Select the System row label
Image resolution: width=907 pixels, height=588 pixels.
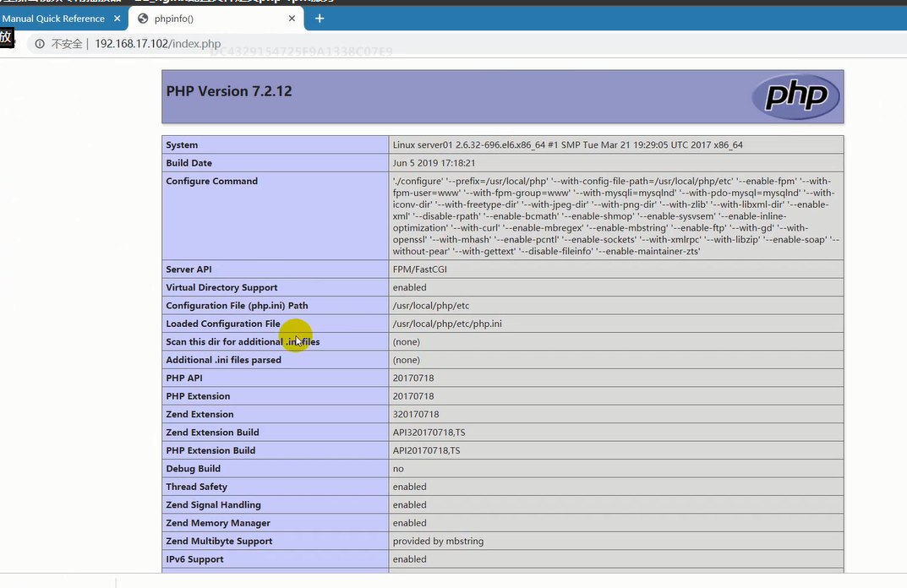(182, 145)
